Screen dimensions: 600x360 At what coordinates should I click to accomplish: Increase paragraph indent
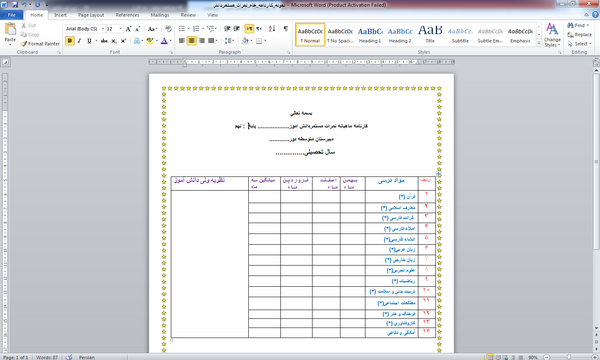tap(236, 29)
